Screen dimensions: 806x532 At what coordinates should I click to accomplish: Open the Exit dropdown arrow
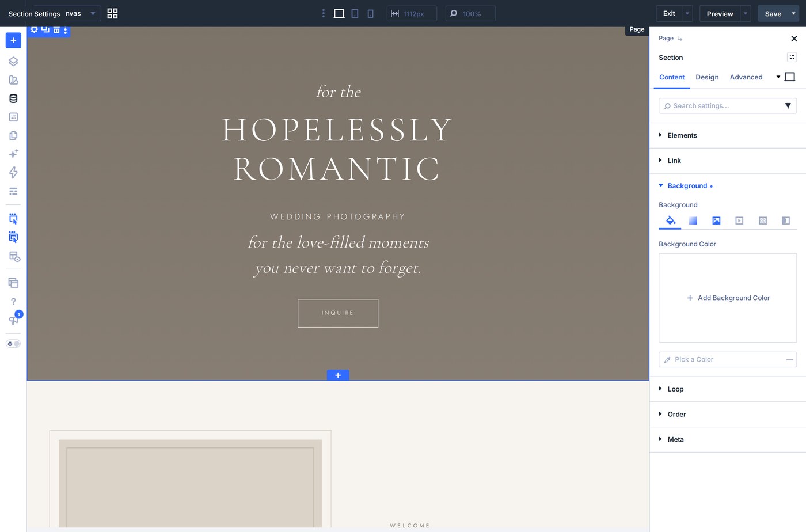coord(687,13)
